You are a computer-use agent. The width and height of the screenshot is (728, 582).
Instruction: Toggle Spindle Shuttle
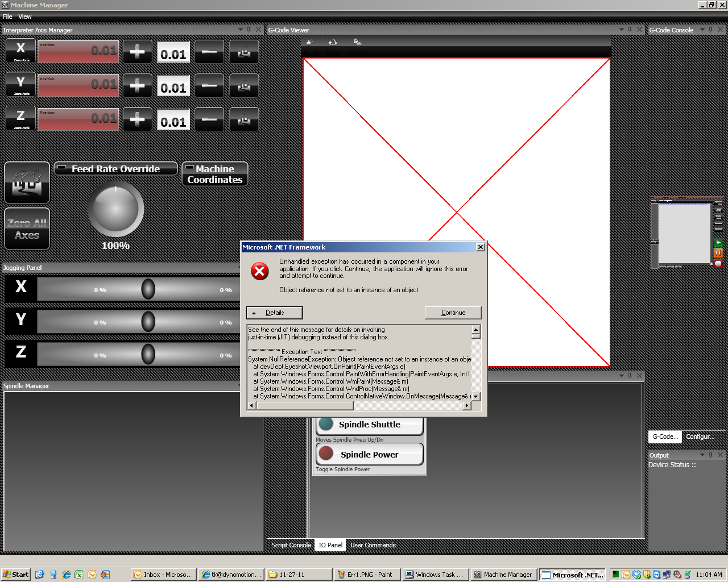[369, 425]
